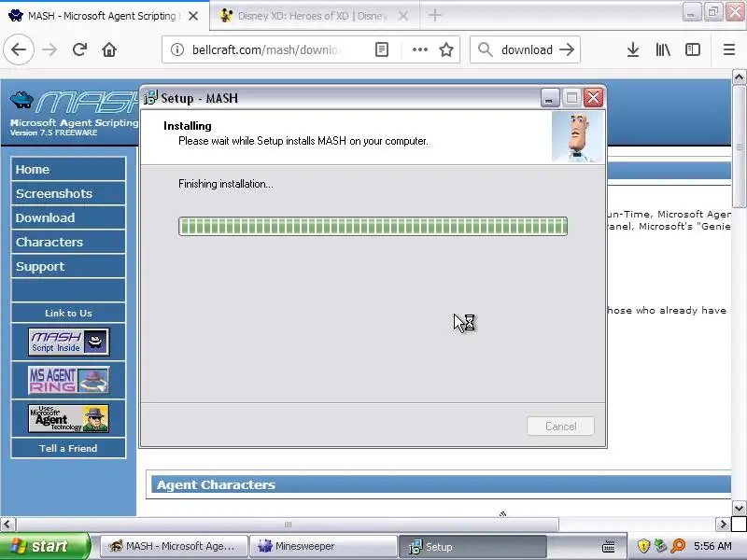The height and width of the screenshot is (560, 747).
Task: Click the vertical scrollbar thumb
Action: (x=739, y=147)
